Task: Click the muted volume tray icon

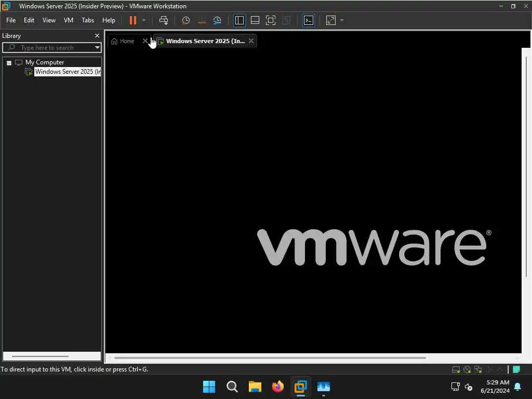Action: (x=469, y=387)
